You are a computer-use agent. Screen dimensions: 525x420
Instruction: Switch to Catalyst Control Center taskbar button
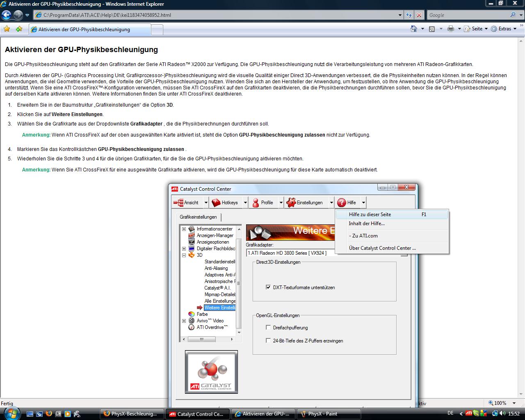[198, 414]
